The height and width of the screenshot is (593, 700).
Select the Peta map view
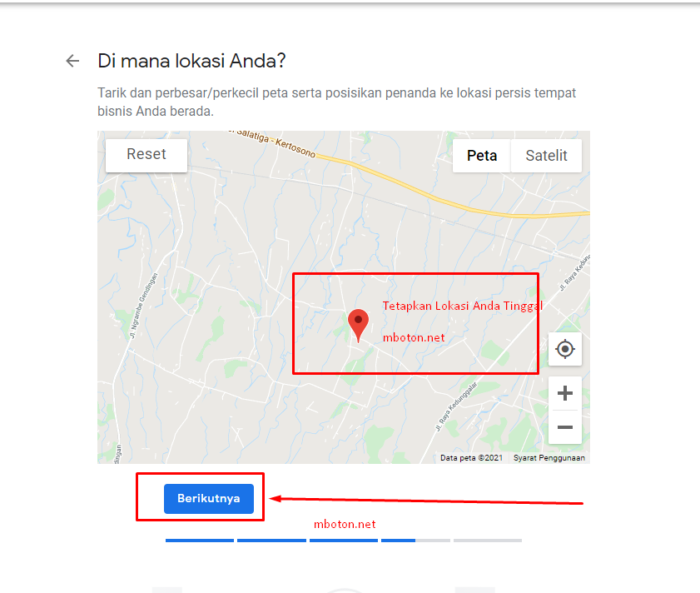coord(482,156)
